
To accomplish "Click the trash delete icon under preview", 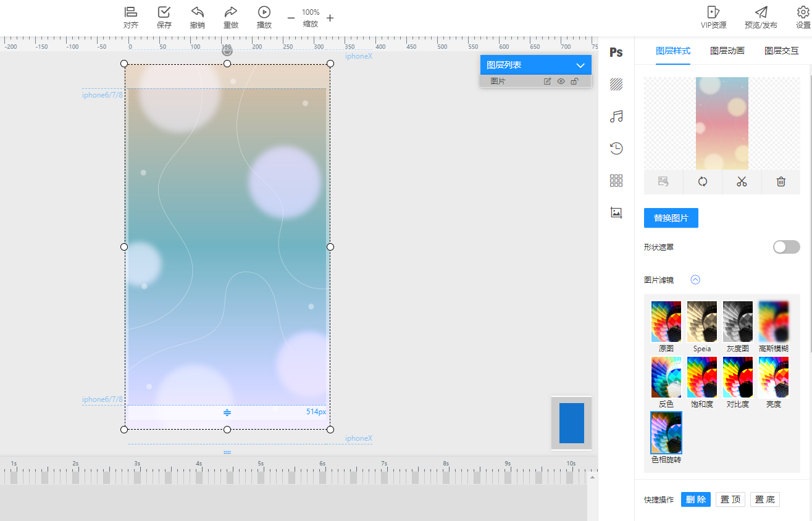I will click(x=781, y=181).
